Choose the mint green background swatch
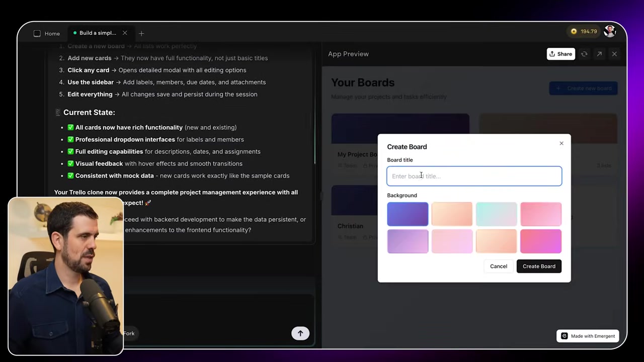 pyautogui.click(x=496, y=214)
